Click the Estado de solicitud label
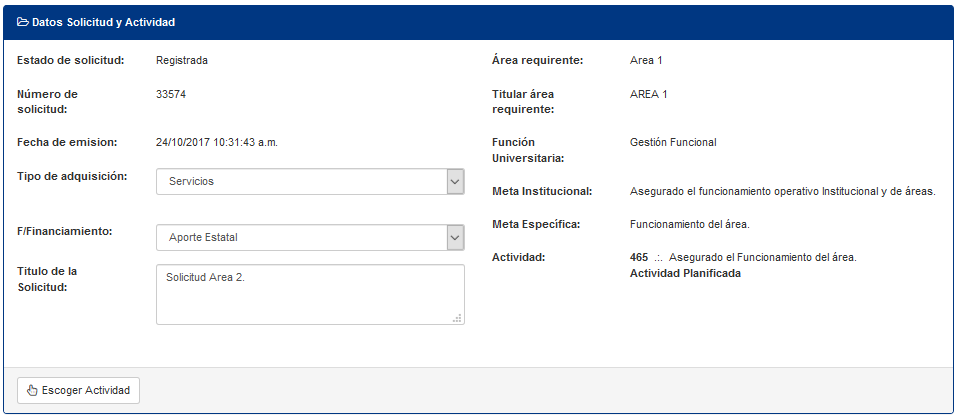 71,61
